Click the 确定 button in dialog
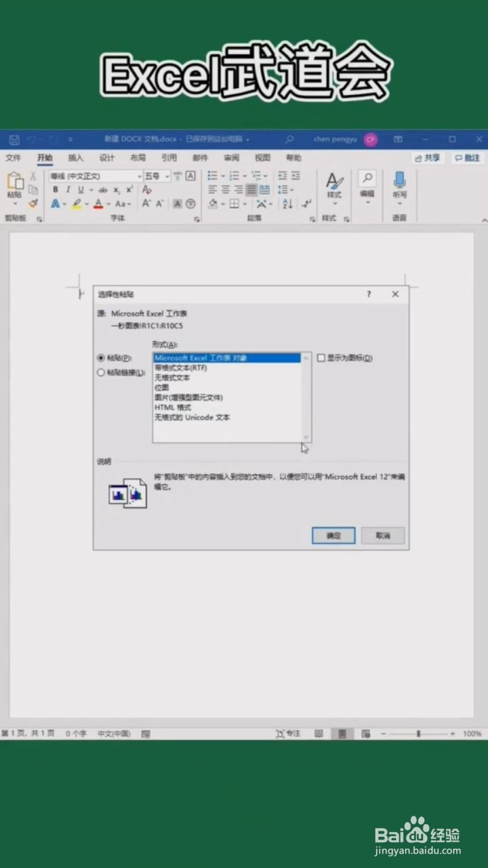 click(333, 536)
